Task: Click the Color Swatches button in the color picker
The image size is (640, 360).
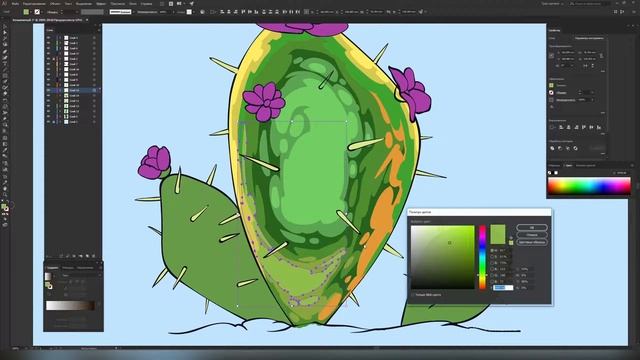Action: tap(531, 242)
